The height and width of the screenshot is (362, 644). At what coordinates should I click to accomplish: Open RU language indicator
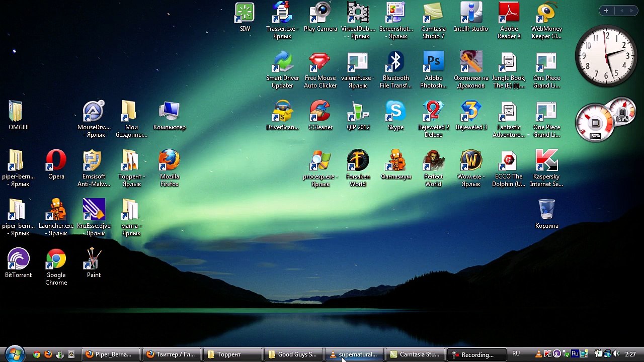point(516,354)
